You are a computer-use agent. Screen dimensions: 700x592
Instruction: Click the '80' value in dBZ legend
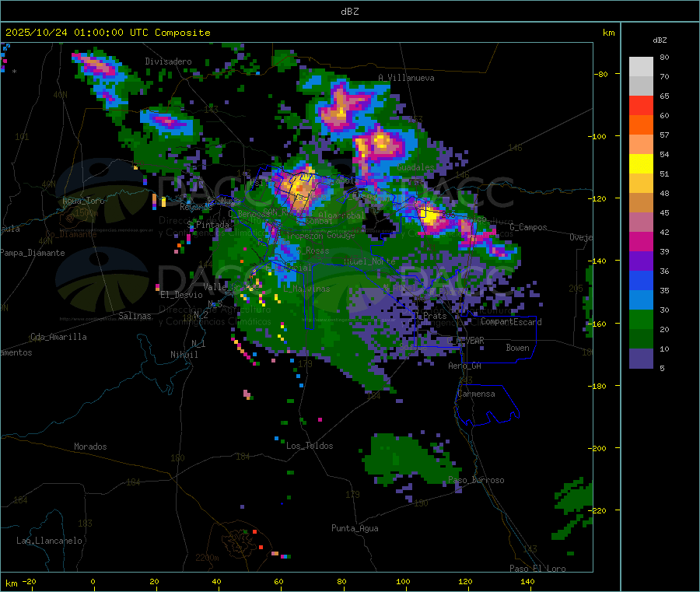tap(664, 57)
